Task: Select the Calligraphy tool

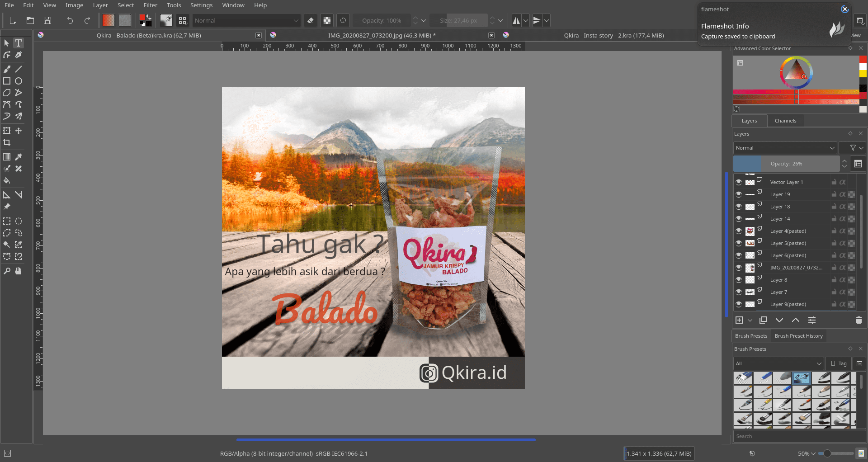Action: [19, 55]
